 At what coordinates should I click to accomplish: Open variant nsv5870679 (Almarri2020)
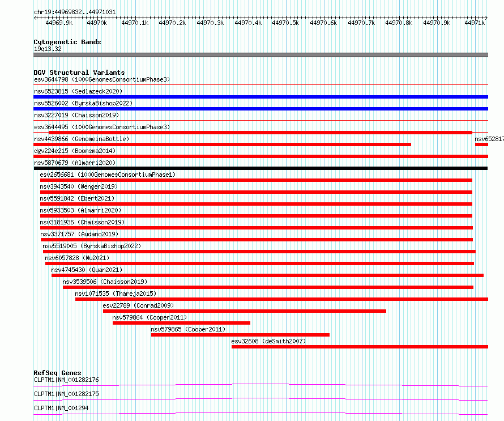pos(75,163)
